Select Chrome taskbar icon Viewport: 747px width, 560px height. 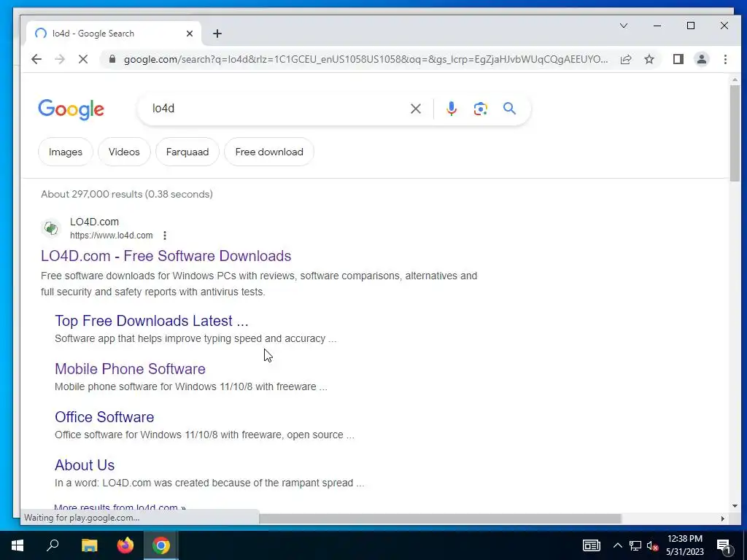161,545
